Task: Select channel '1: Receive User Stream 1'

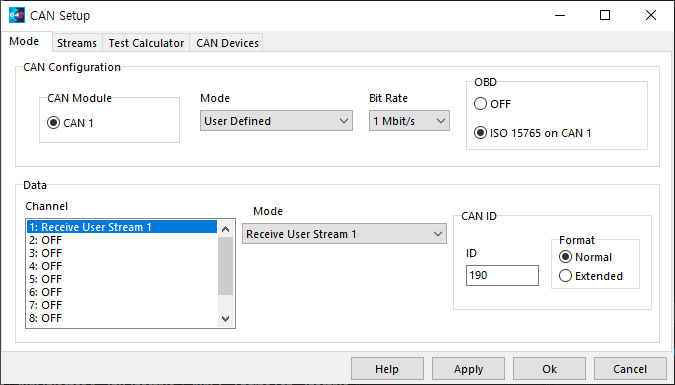Action: coord(122,227)
